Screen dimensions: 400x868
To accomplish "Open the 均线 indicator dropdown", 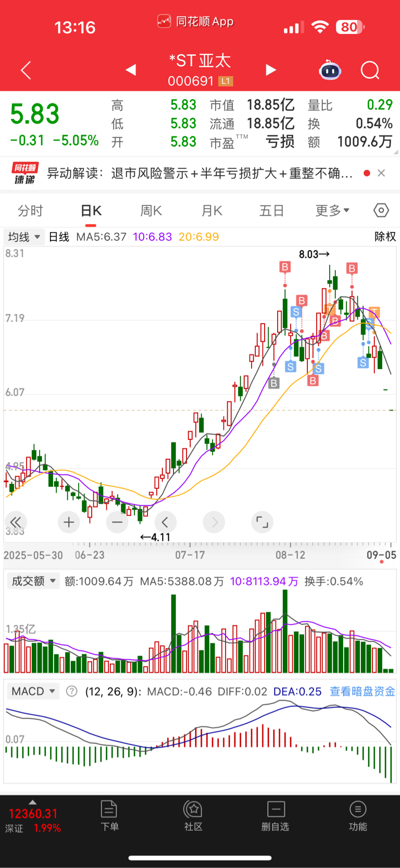I will 24,237.
